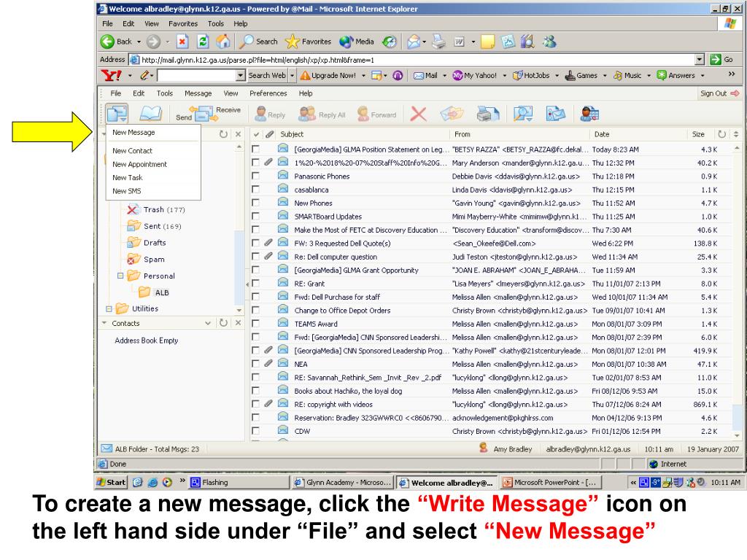Select the ALB folder
747x560 pixels.
(153, 292)
